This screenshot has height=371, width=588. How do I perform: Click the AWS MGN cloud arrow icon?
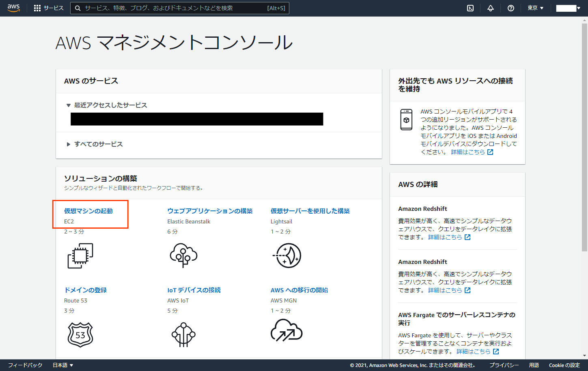(286, 330)
